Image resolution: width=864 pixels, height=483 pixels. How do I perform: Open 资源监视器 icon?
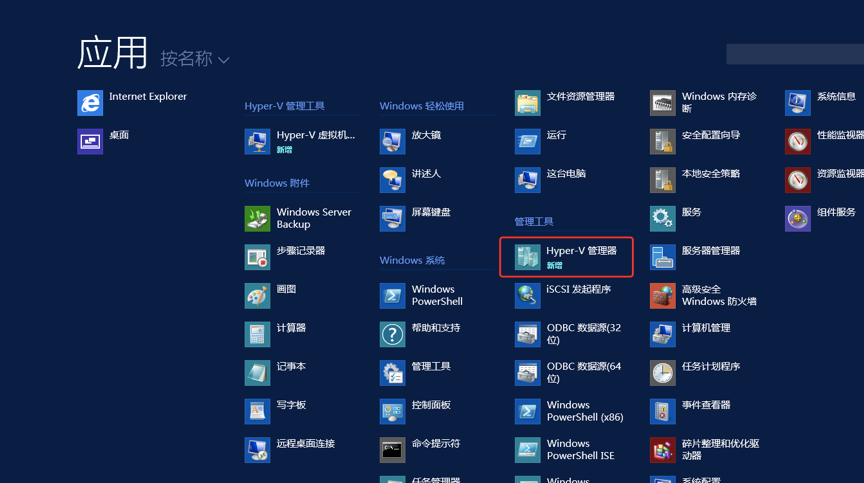(x=797, y=180)
